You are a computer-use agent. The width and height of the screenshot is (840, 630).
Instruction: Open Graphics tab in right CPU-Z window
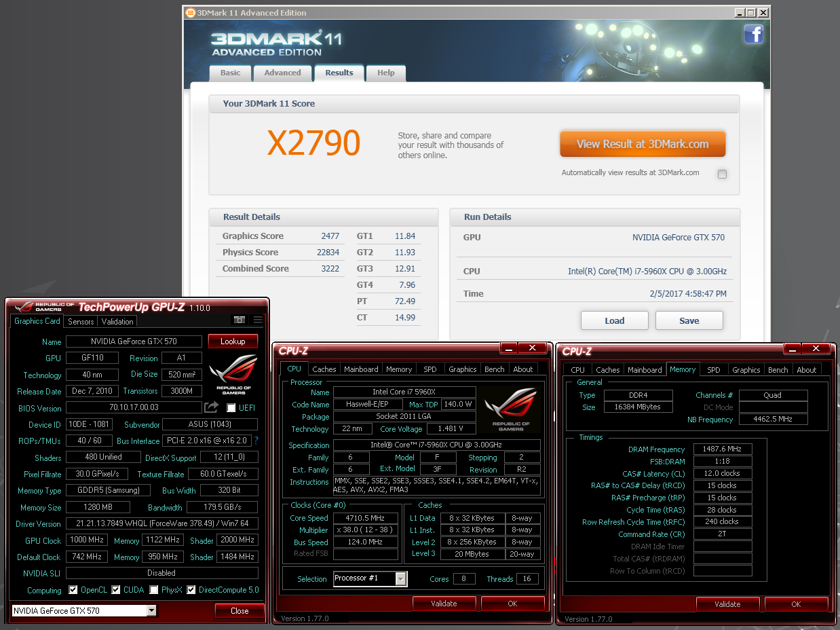[746, 370]
